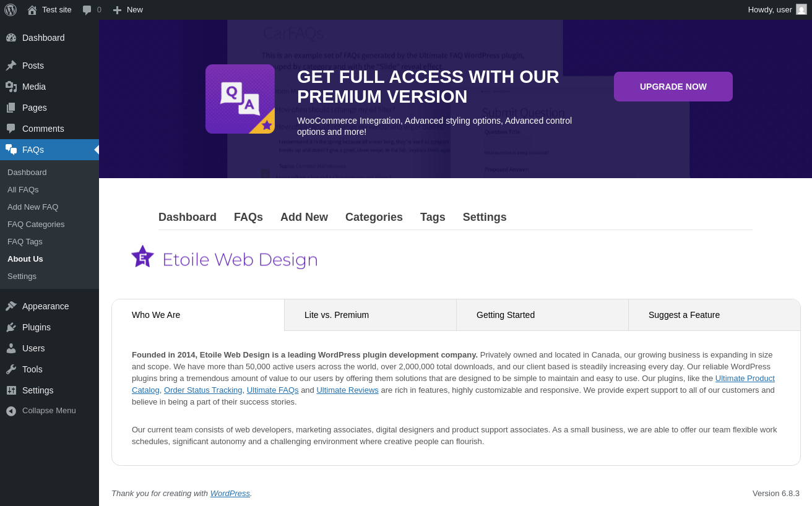The image size is (812, 506).
Task: Open Media library icon in sidebar
Action: [x=11, y=87]
